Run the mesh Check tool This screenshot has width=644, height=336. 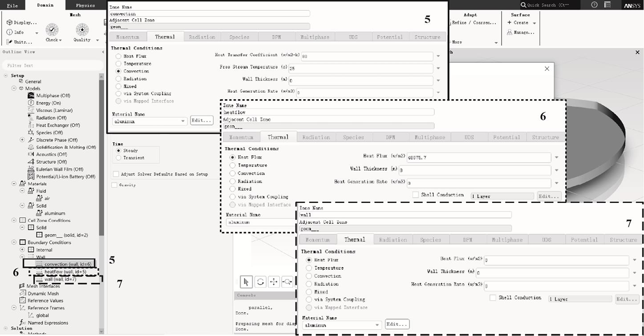coord(52,33)
